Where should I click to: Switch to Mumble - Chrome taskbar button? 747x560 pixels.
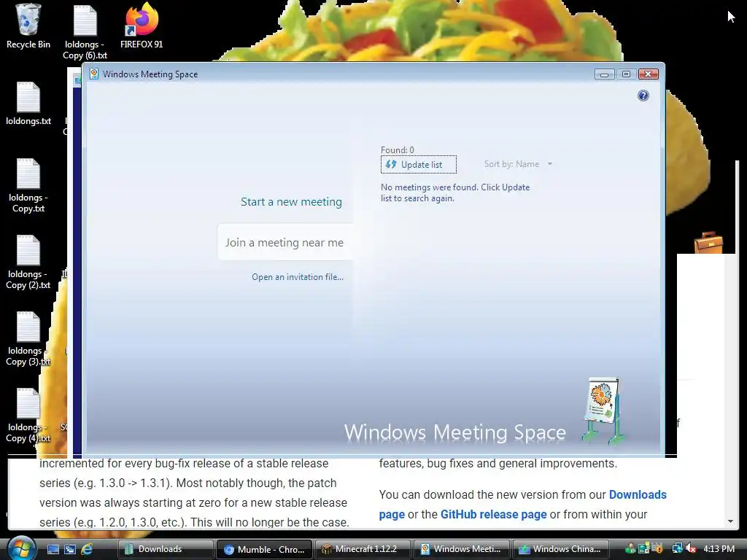[x=264, y=549]
